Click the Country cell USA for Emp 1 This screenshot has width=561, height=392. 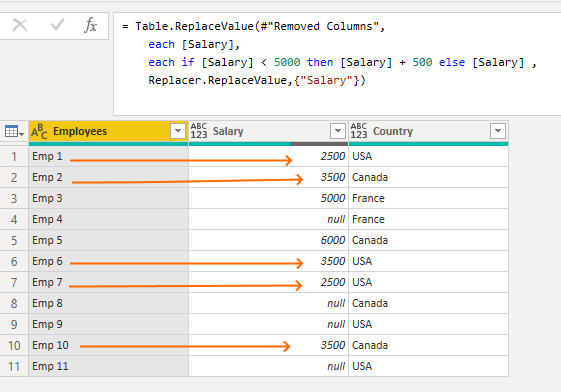point(428,156)
